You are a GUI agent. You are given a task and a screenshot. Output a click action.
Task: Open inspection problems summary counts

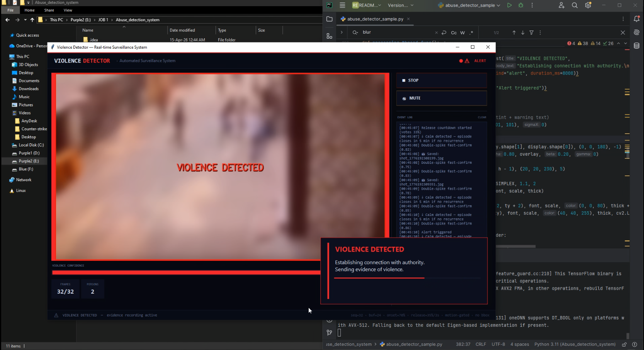click(x=590, y=43)
